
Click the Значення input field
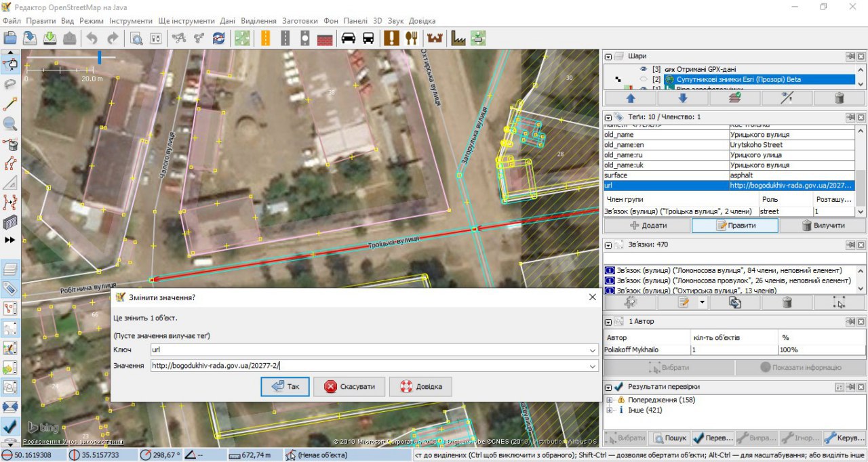370,366
